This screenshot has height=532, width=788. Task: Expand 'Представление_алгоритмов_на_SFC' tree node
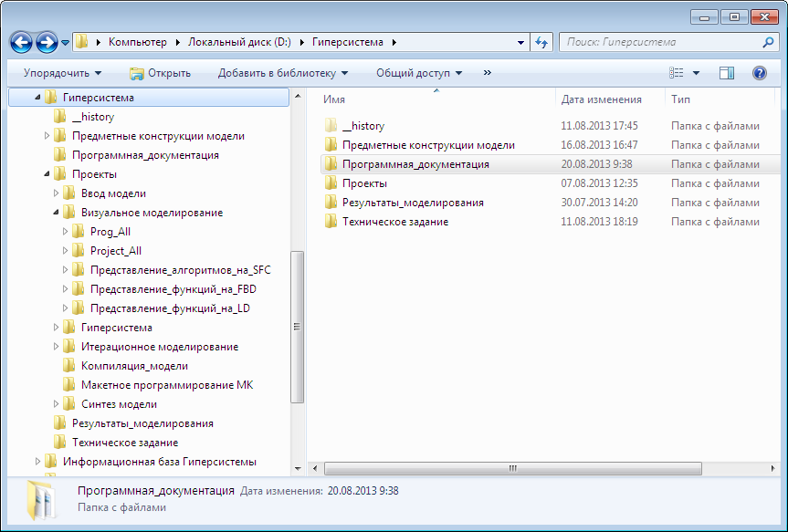point(65,270)
